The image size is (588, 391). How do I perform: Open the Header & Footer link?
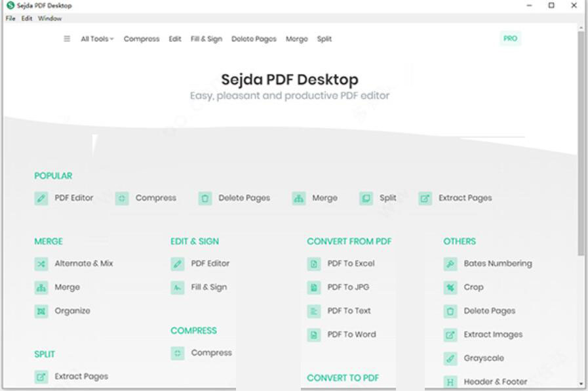[496, 382]
